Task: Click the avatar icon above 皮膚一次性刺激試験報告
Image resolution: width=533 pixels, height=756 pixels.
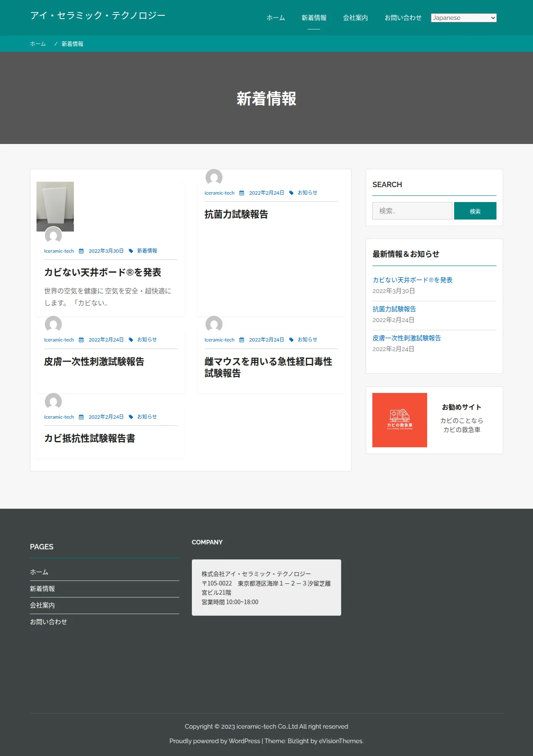Action: [53, 324]
